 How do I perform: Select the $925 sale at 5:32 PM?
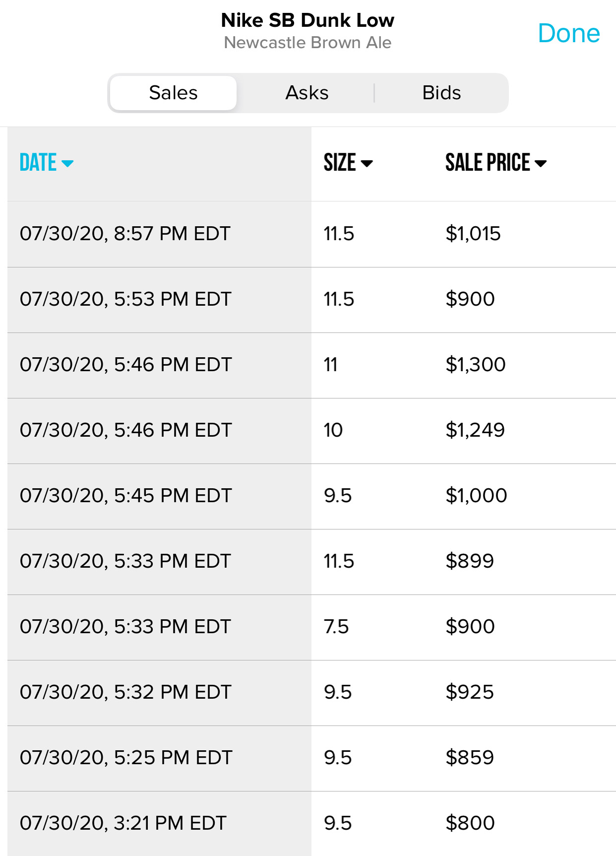(x=311, y=693)
